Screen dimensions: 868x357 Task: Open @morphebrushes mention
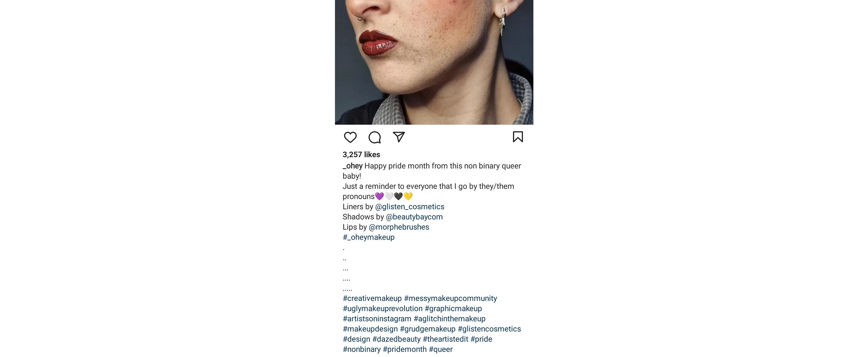399,227
